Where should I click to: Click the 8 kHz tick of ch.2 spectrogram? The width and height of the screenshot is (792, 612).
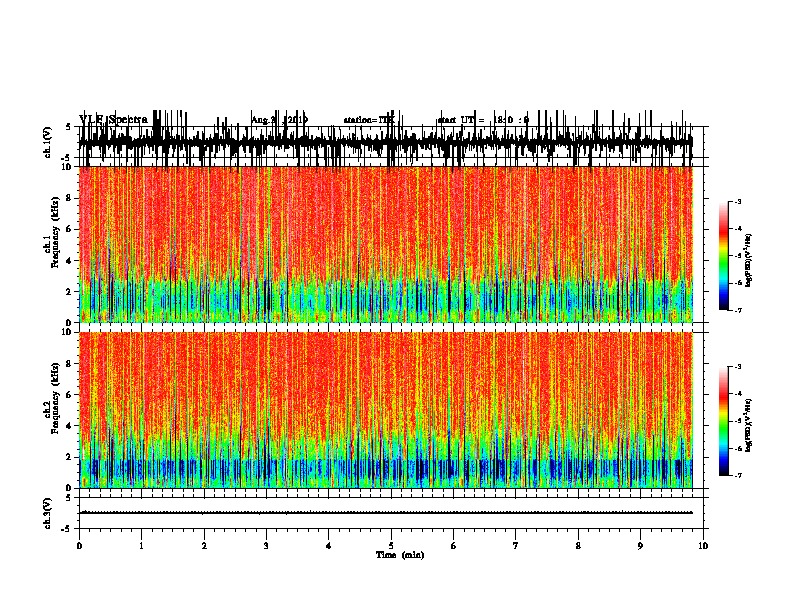(69, 364)
